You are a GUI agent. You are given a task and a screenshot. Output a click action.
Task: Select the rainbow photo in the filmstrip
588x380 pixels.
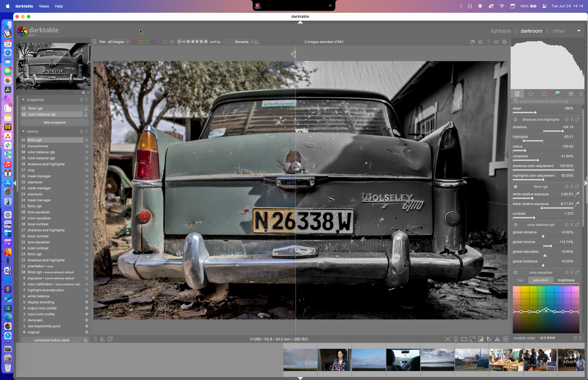[x=300, y=360]
